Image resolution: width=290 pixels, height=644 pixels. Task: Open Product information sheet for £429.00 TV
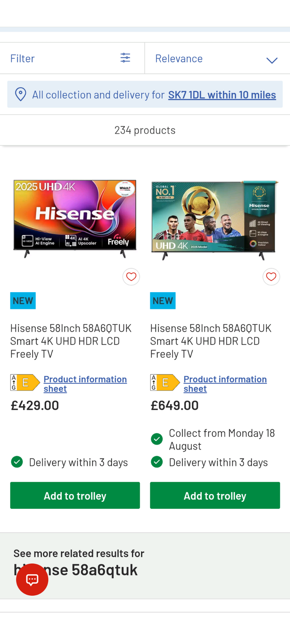pos(85,384)
